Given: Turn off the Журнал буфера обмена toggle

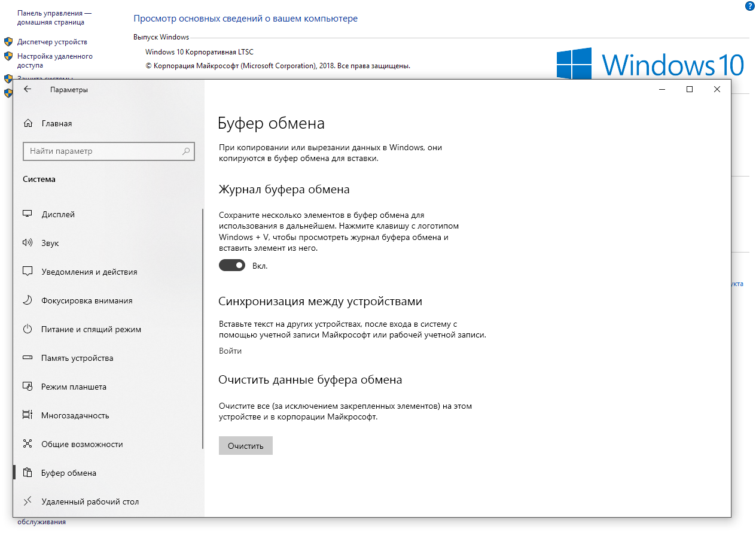Looking at the screenshot, I should [x=232, y=265].
